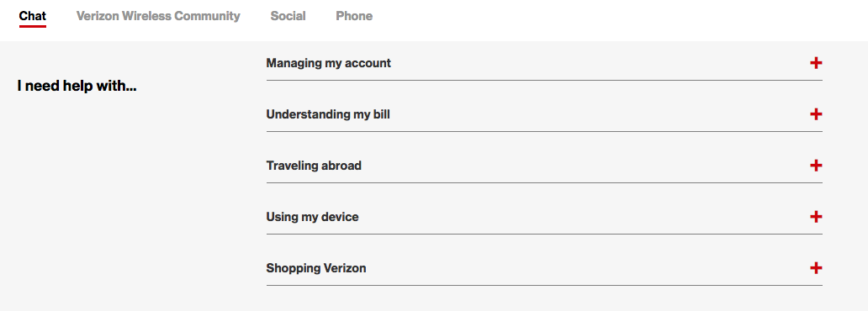Click the red plus beside Understanding my bill
The height and width of the screenshot is (311, 868).
(815, 114)
